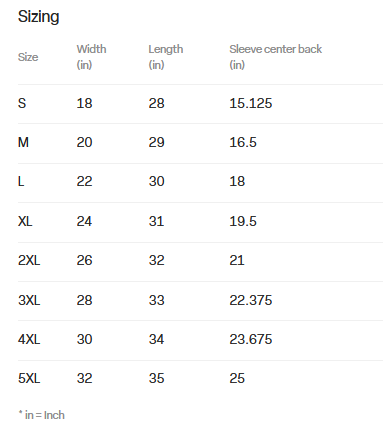Select the 5XL size row label

point(29,378)
